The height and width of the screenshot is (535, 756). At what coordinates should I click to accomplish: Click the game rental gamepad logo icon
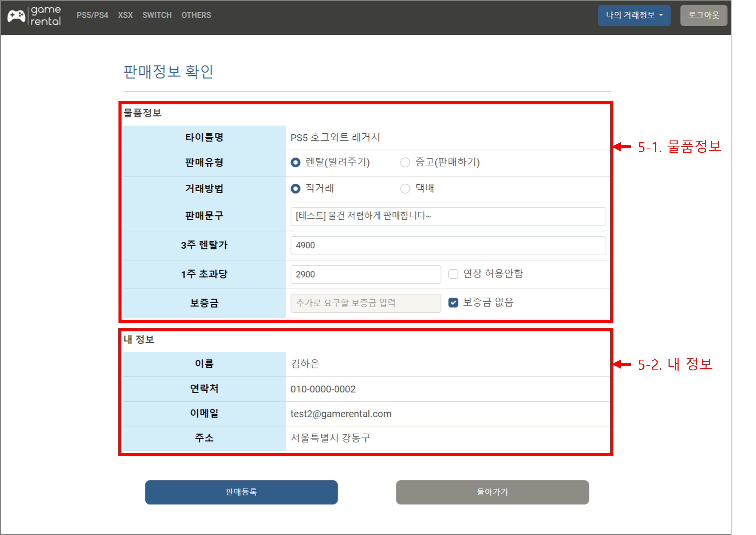[x=17, y=15]
